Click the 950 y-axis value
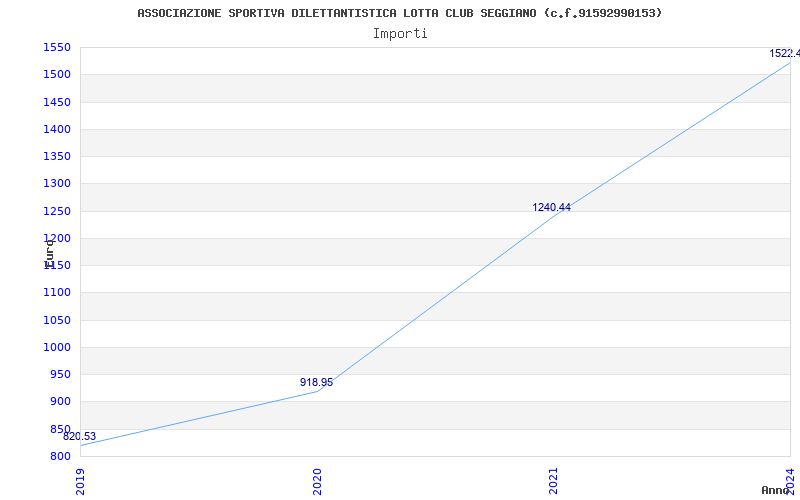800x500 pixels. point(60,374)
